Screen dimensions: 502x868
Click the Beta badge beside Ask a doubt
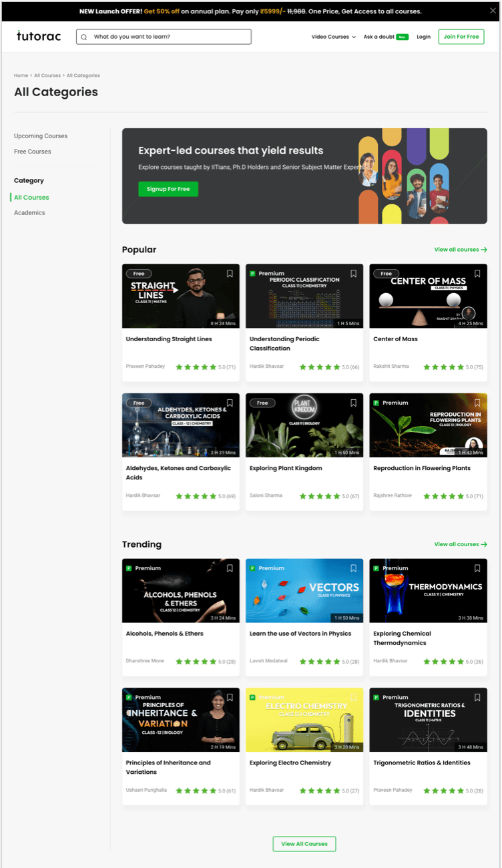pos(402,37)
